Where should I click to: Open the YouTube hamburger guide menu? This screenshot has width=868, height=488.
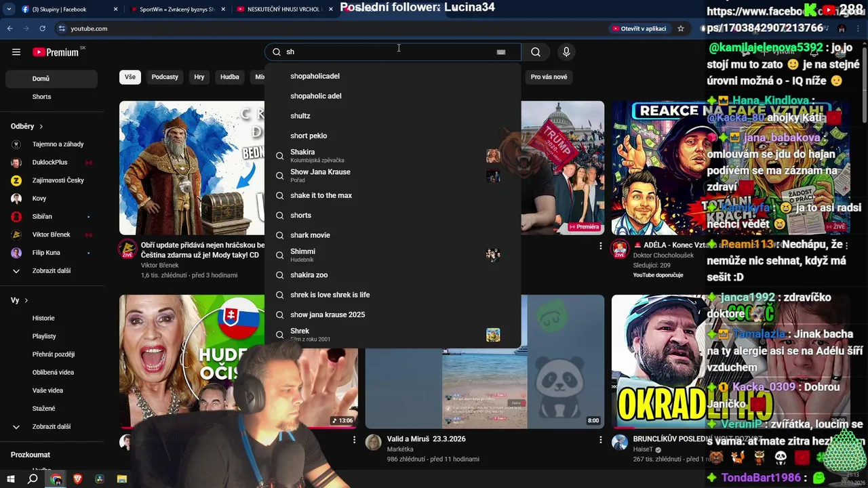(16, 52)
